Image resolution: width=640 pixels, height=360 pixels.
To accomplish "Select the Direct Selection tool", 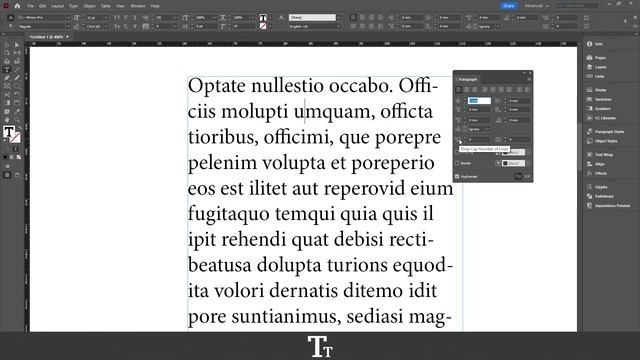I will (17, 45).
